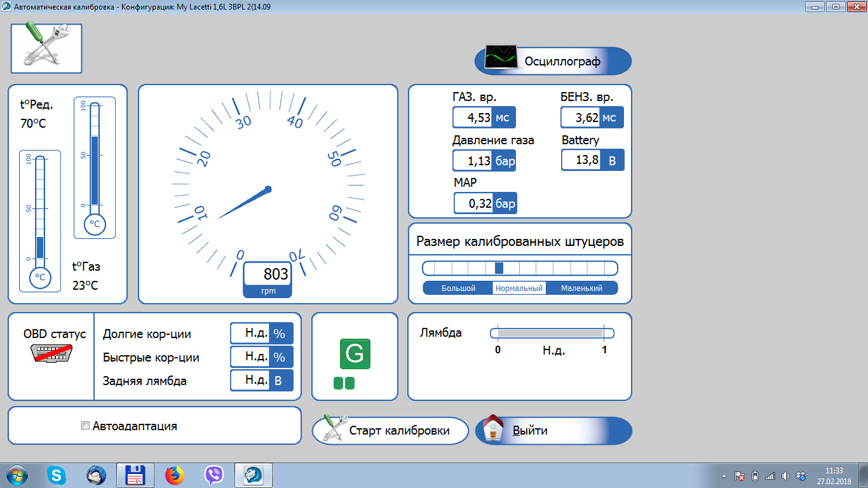Image resolution: width=868 pixels, height=488 pixels.
Task: Click the t°Ред. 70°C label
Action: pos(37,114)
